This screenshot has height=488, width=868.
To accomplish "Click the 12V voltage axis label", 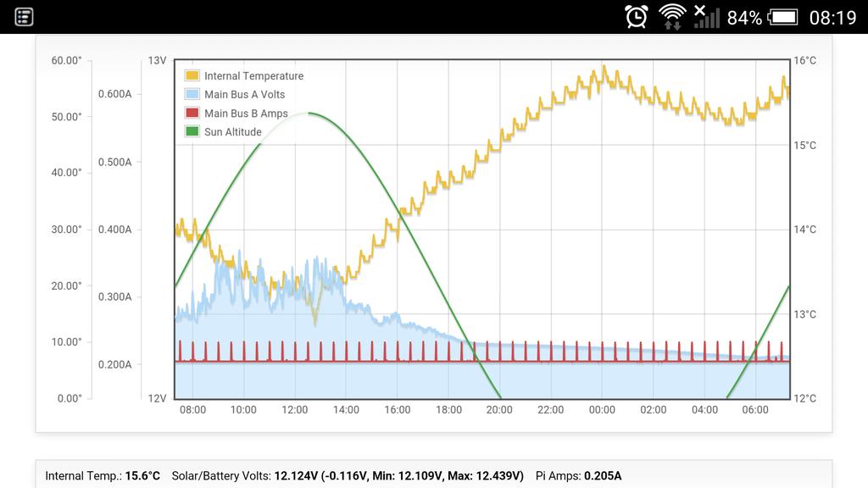I will point(157,398).
